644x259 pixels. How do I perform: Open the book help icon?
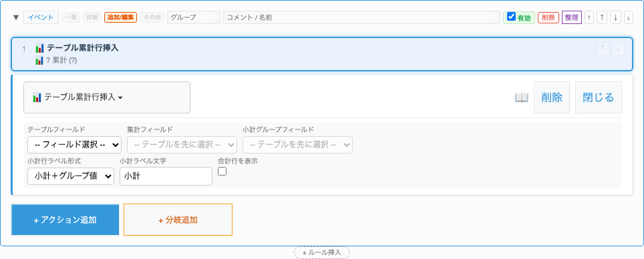coord(522,97)
